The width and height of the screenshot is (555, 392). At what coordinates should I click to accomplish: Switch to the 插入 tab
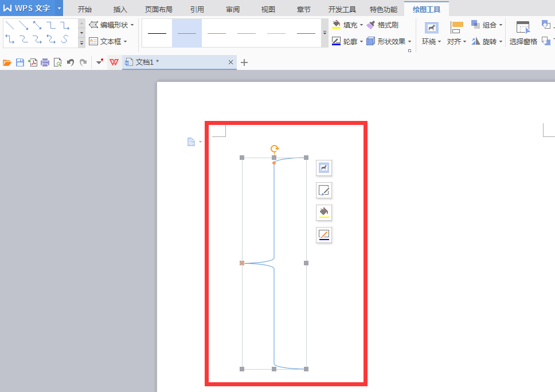(x=120, y=10)
